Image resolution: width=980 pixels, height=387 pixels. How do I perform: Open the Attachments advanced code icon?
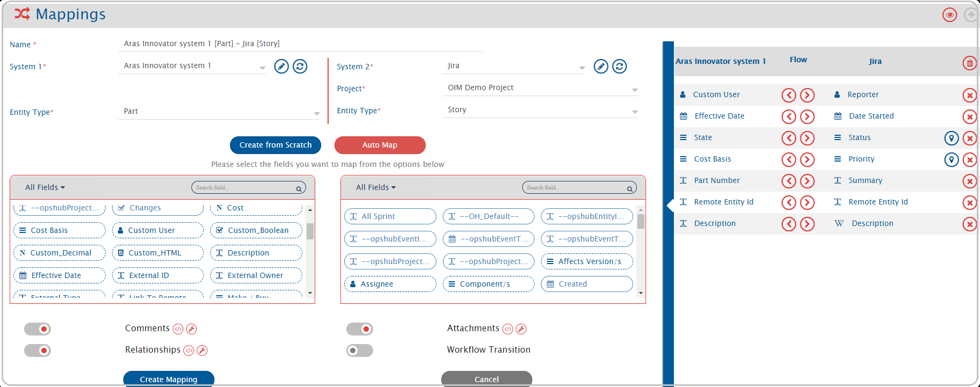(508, 329)
